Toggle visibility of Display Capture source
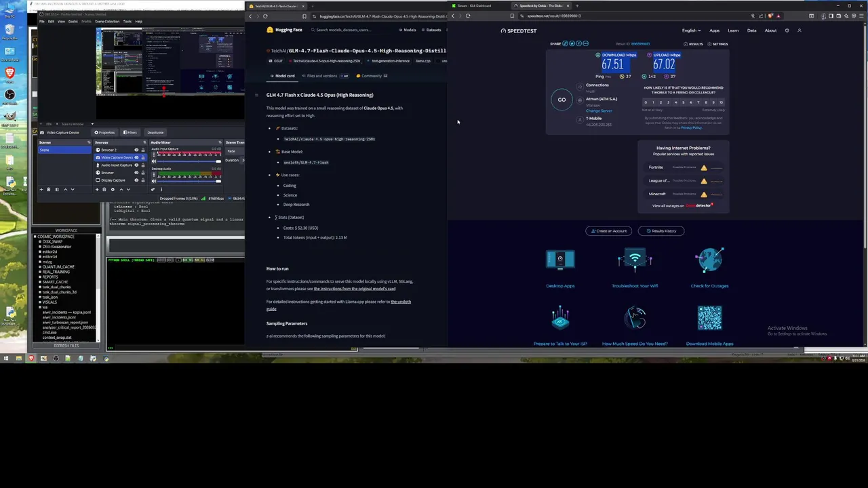The height and width of the screenshot is (488, 868). (136, 180)
